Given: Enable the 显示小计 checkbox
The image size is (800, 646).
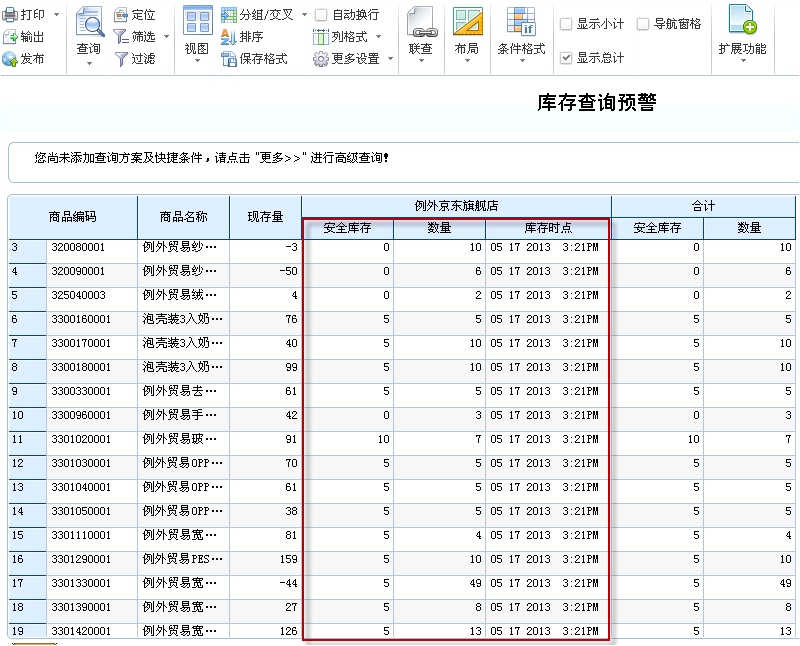Looking at the screenshot, I should click(x=566, y=24).
